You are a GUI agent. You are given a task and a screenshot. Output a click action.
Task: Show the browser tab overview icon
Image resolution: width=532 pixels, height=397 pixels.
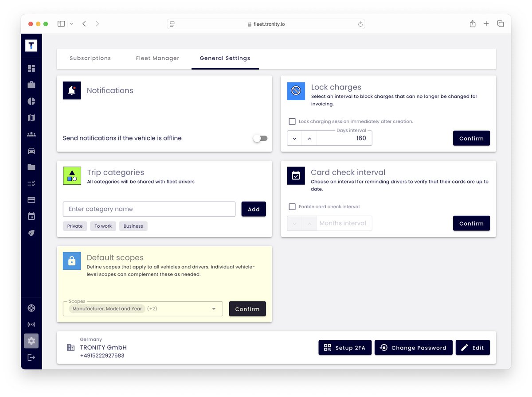(x=501, y=24)
